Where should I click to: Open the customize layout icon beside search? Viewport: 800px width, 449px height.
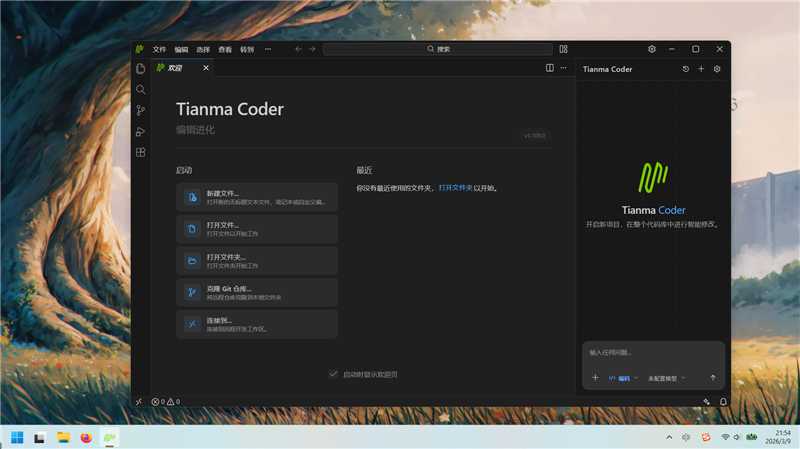coord(563,49)
